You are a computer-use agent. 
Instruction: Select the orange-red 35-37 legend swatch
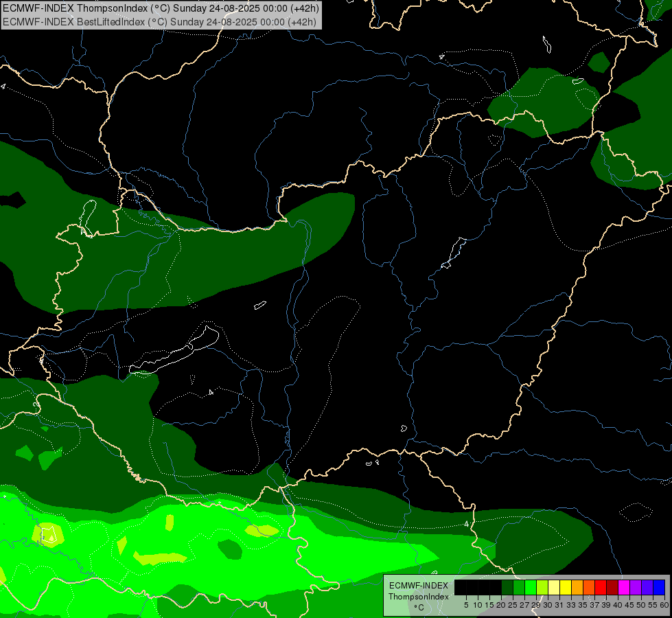tap(589, 587)
